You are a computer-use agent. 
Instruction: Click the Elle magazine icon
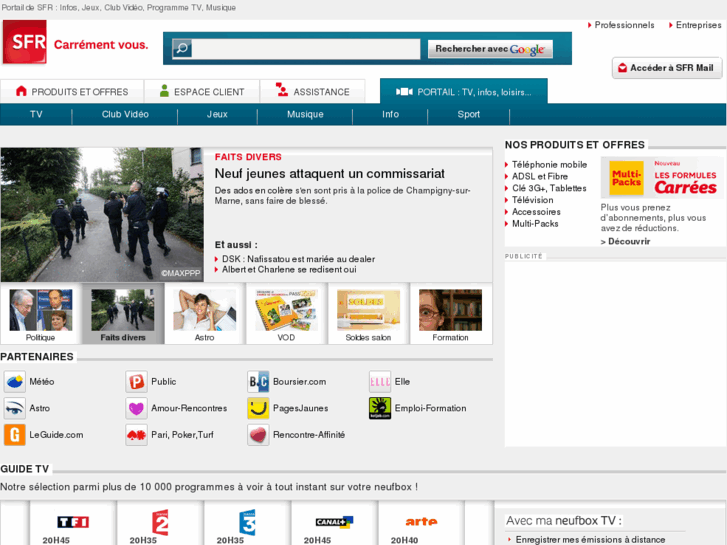380,382
